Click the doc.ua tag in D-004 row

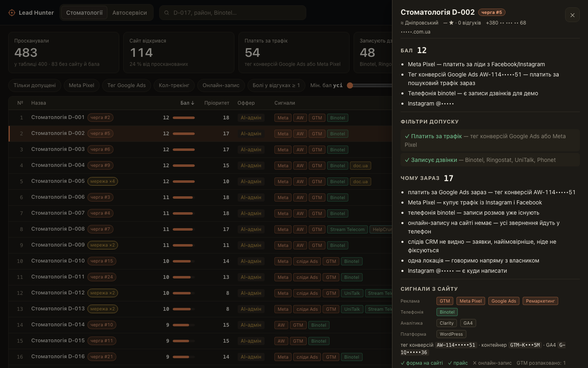(x=361, y=166)
